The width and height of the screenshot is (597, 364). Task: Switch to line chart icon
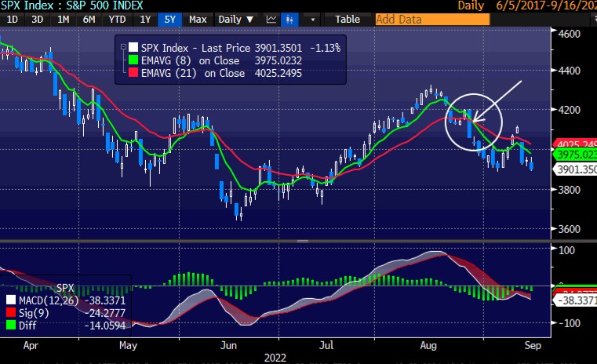(271, 20)
